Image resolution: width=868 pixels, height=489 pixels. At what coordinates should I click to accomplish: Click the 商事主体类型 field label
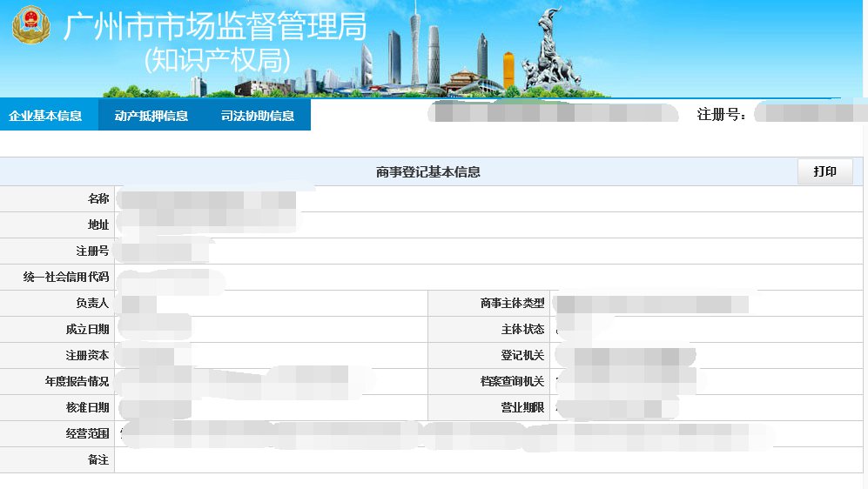(512, 304)
